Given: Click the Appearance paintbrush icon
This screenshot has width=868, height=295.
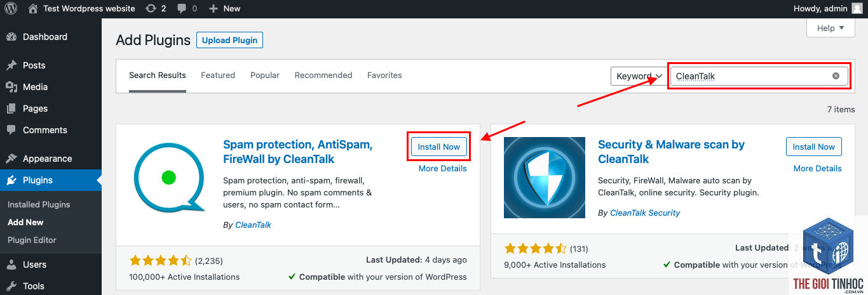Looking at the screenshot, I should pyautogui.click(x=11, y=159).
